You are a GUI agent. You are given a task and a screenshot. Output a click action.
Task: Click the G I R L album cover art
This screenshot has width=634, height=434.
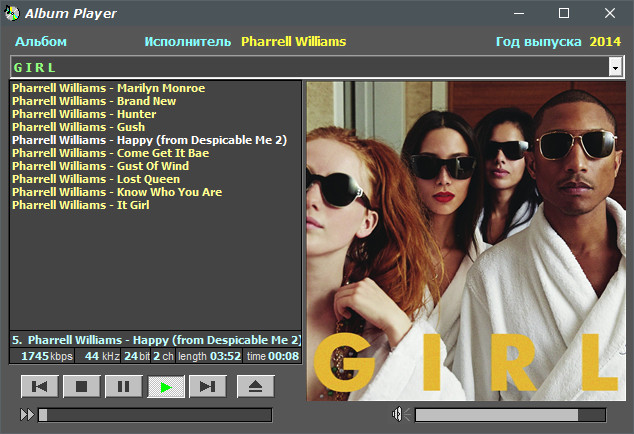click(x=466, y=241)
